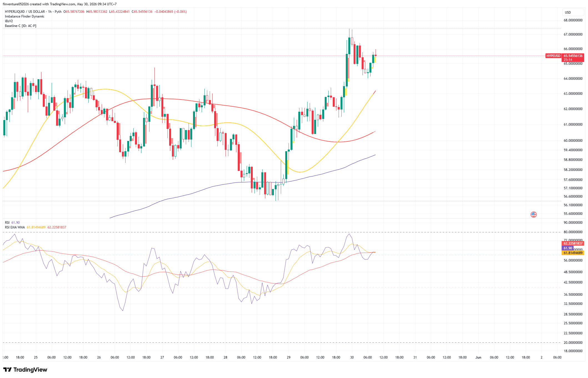Select the Imbalance Finder Dynamic indicator legend
588x378 pixels.
click(x=25, y=16)
